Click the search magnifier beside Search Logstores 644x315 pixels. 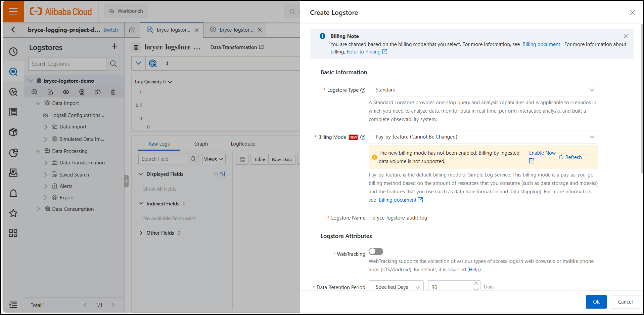pos(113,64)
